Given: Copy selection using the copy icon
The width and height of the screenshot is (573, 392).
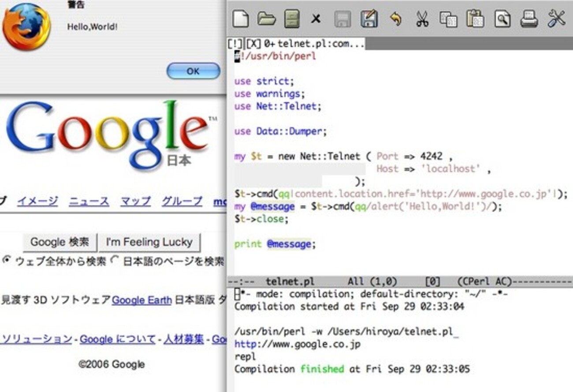Looking at the screenshot, I should [448, 19].
